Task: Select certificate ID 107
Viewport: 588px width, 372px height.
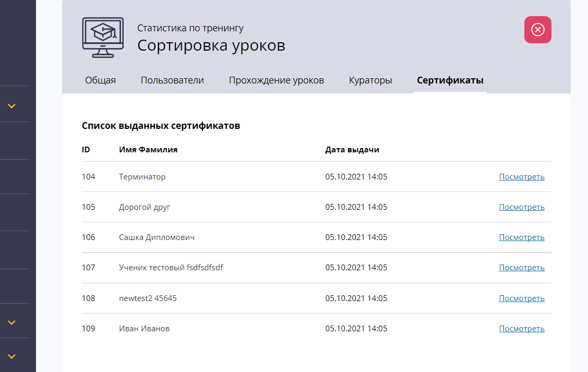Action: (x=89, y=268)
